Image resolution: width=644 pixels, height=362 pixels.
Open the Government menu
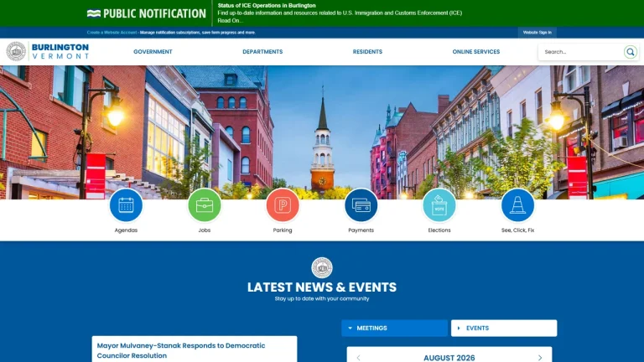tap(153, 52)
